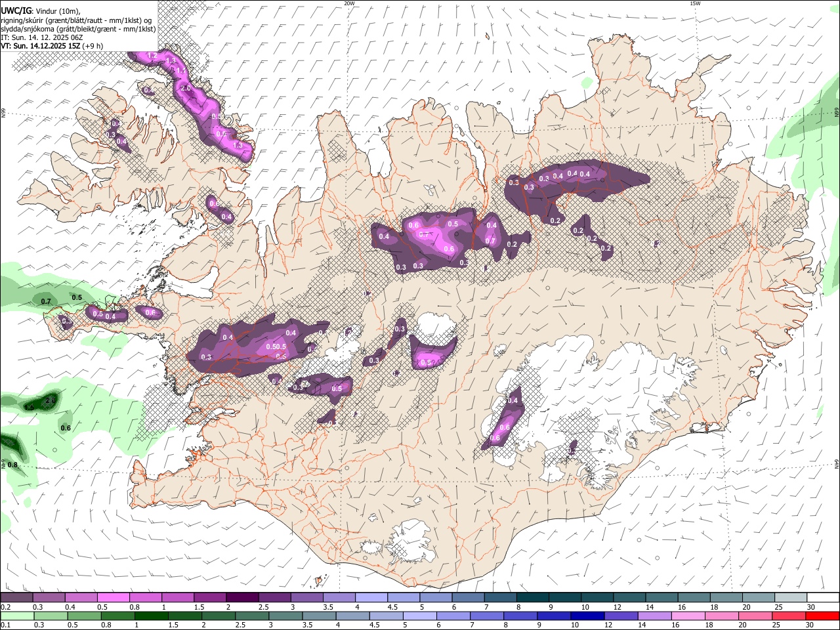The image size is (840, 630).
Task: Choose the 1.5–2 magenta snow scale swatch
Action: [210, 597]
